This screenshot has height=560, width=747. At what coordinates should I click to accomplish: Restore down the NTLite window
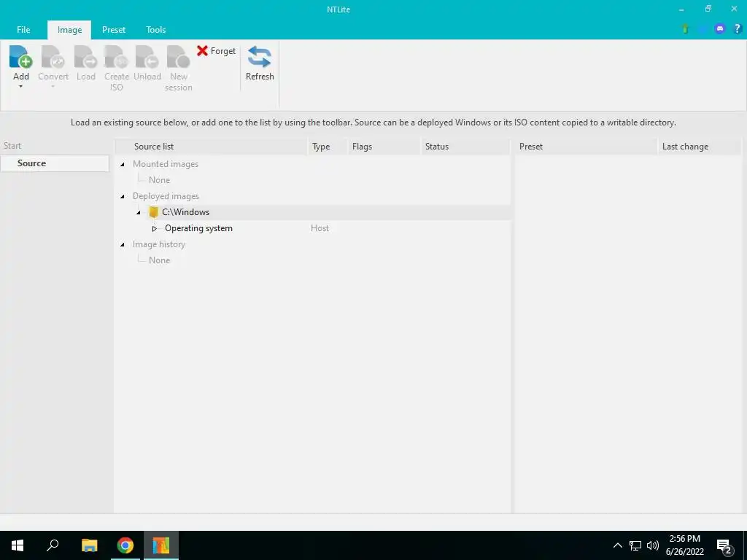point(708,9)
